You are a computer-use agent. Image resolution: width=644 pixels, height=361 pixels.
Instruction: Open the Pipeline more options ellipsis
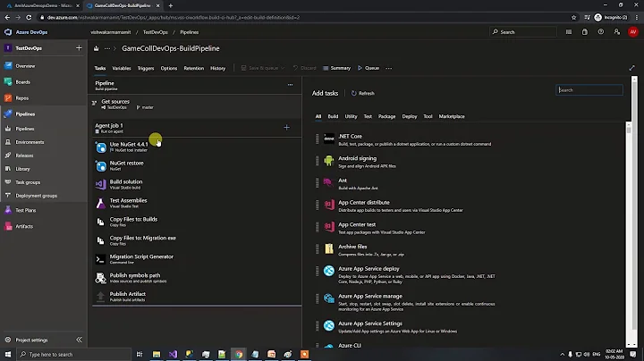coord(291,85)
